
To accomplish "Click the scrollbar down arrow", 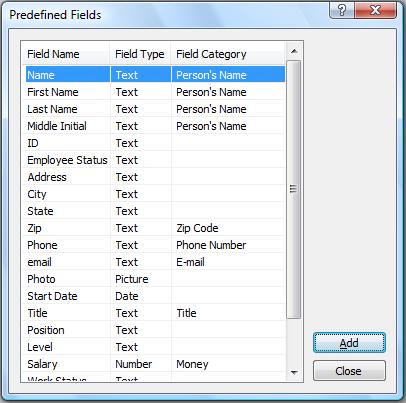I will pos(294,372).
